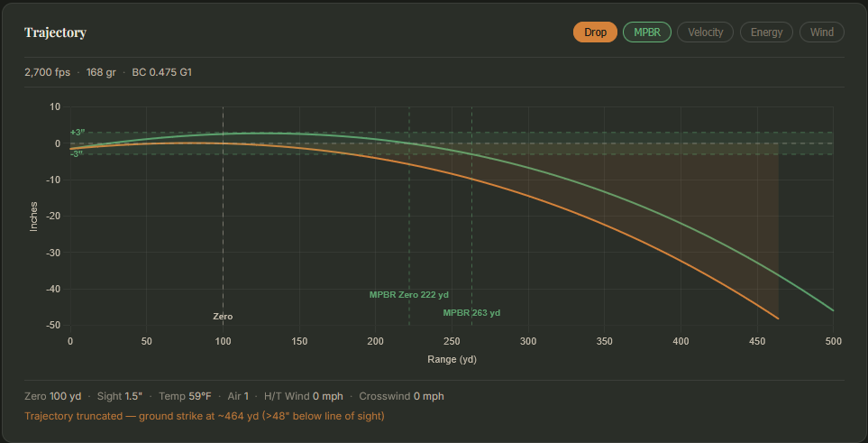The height and width of the screenshot is (443, 868).
Task: Click the Air 1 summary value
Action: [x=238, y=396]
